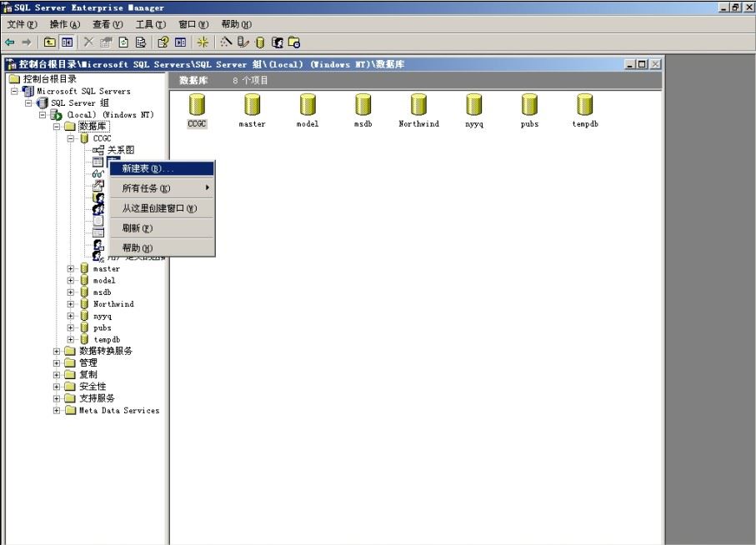
Task: Click the stored procedures icon below the glasses
Action: click(98, 185)
